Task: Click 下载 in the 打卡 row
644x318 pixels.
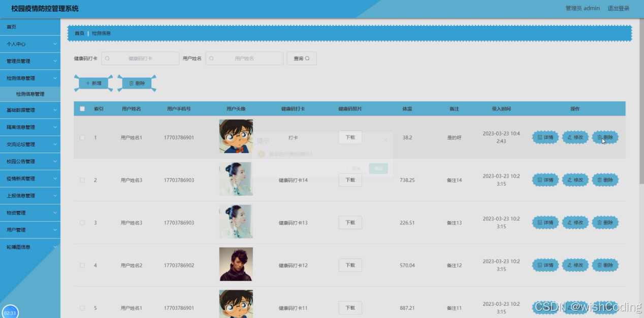Action: [x=350, y=137]
